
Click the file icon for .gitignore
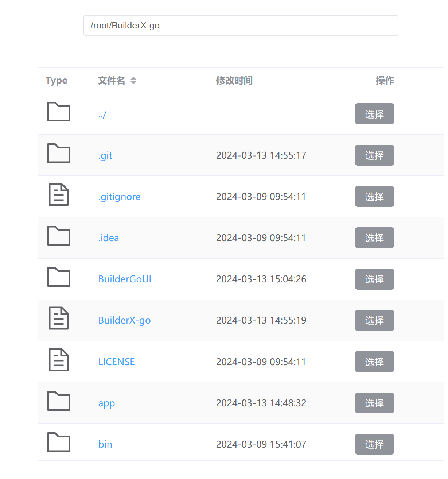(x=59, y=194)
